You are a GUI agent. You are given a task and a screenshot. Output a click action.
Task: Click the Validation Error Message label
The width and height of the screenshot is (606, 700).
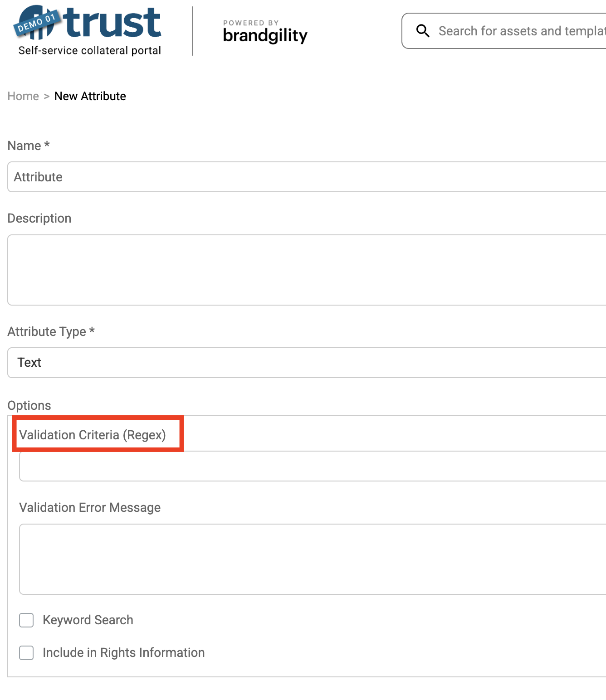pos(90,507)
